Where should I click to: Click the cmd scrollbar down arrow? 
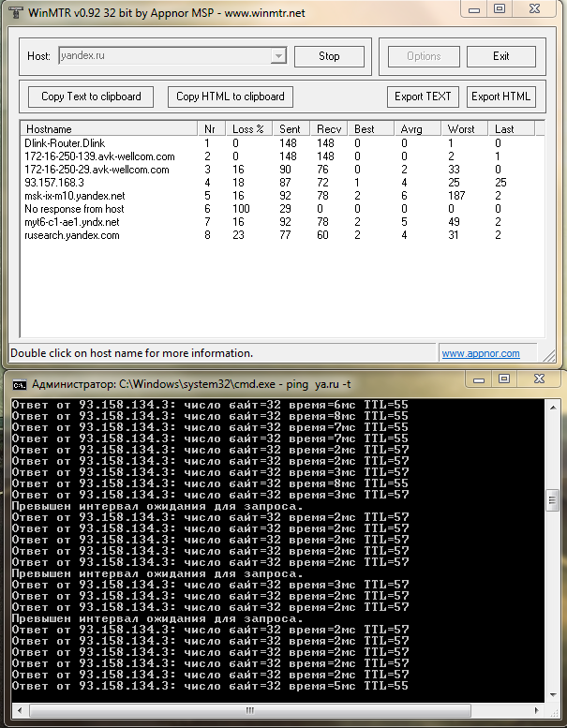point(553,695)
